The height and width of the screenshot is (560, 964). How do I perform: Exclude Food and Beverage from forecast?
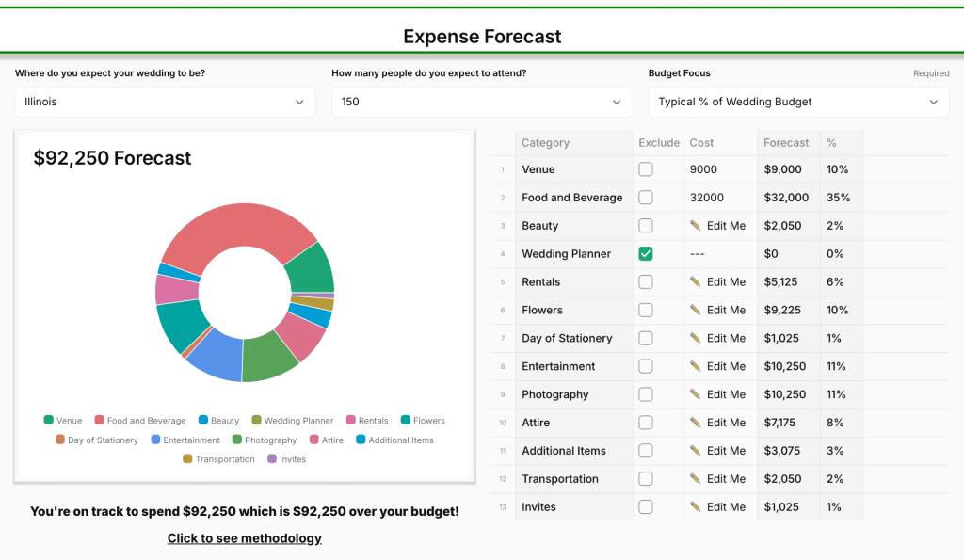click(646, 198)
